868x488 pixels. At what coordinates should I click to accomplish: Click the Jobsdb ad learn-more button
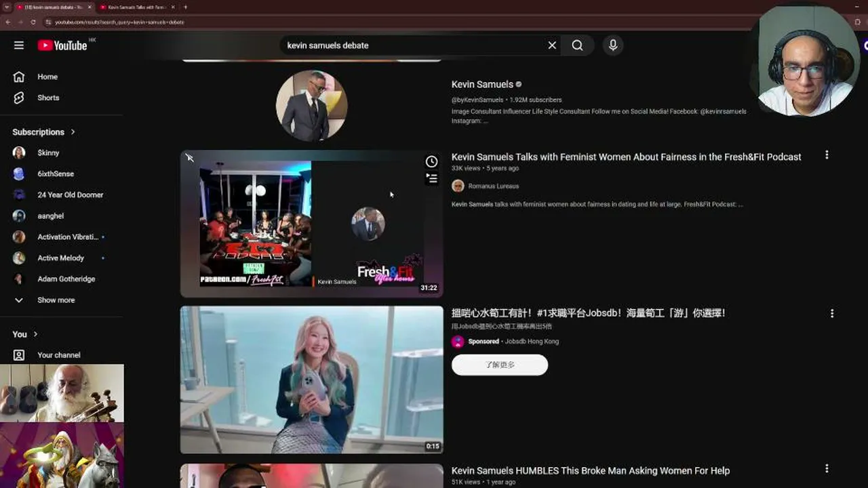[x=500, y=365]
